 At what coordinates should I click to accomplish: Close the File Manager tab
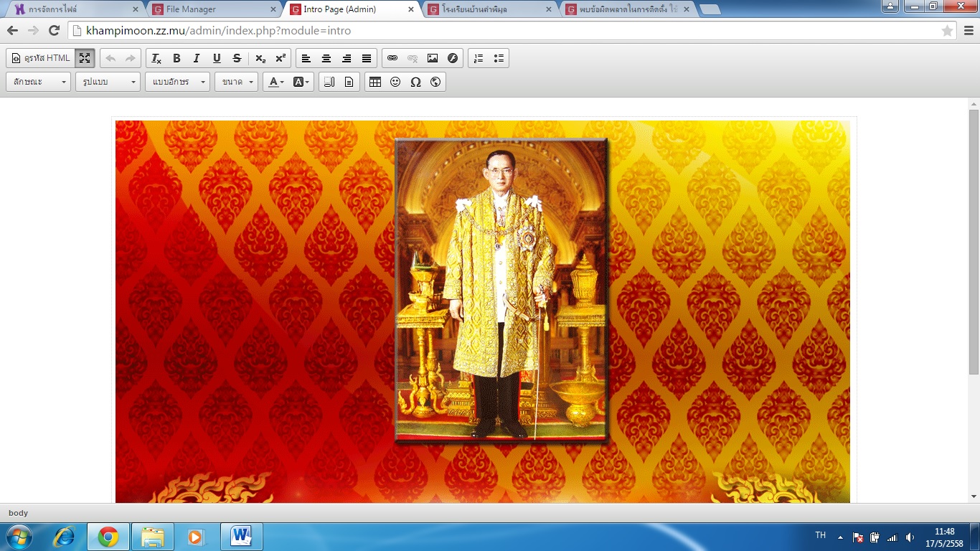pos(273,9)
